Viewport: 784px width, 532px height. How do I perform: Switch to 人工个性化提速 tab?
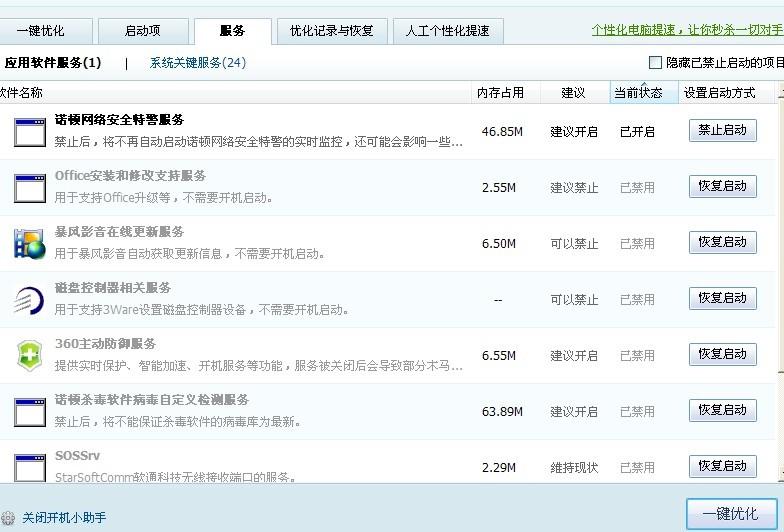(x=448, y=31)
